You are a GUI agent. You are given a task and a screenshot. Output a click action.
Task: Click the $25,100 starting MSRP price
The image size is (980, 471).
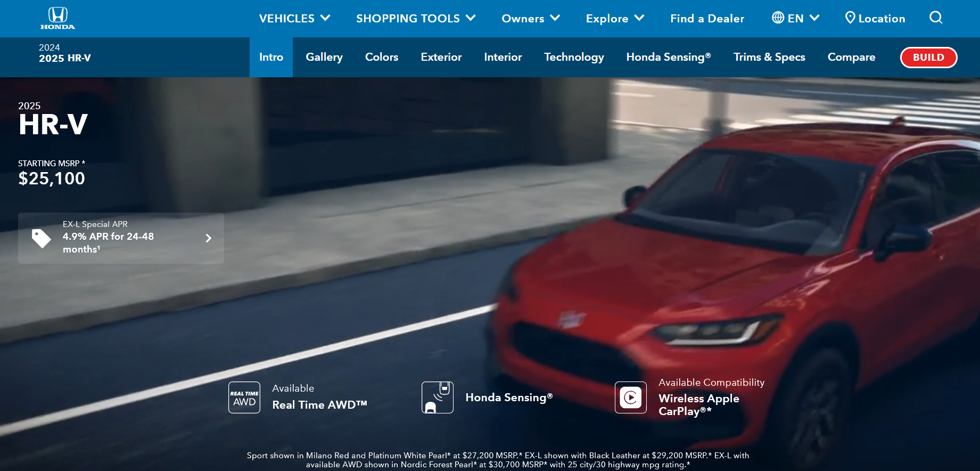point(52,178)
